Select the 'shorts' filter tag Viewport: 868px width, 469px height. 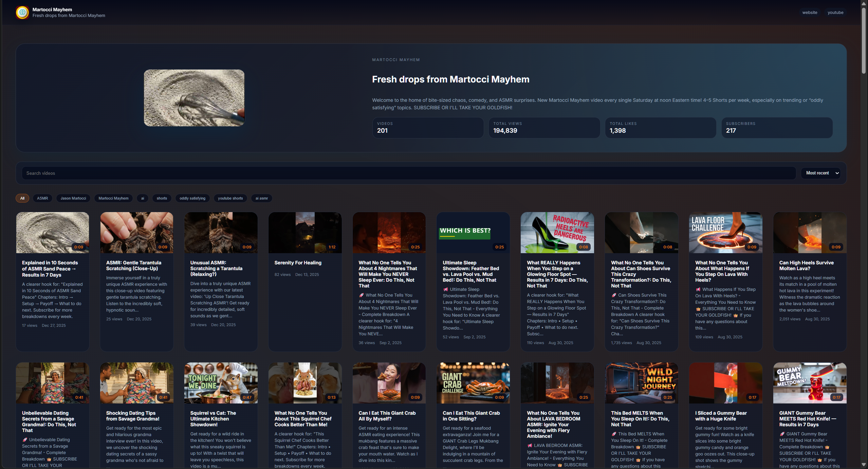coord(162,198)
